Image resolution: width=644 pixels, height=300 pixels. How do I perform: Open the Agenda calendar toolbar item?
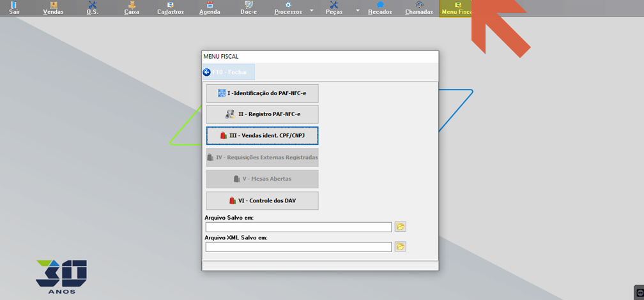click(210, 8)
